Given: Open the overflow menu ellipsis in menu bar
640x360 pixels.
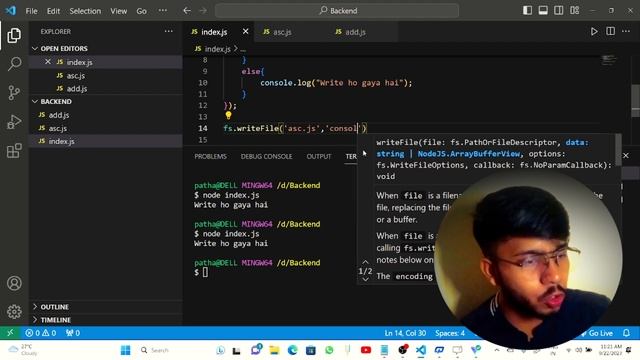Looking at the screenshot, I should tap(162, 11).
